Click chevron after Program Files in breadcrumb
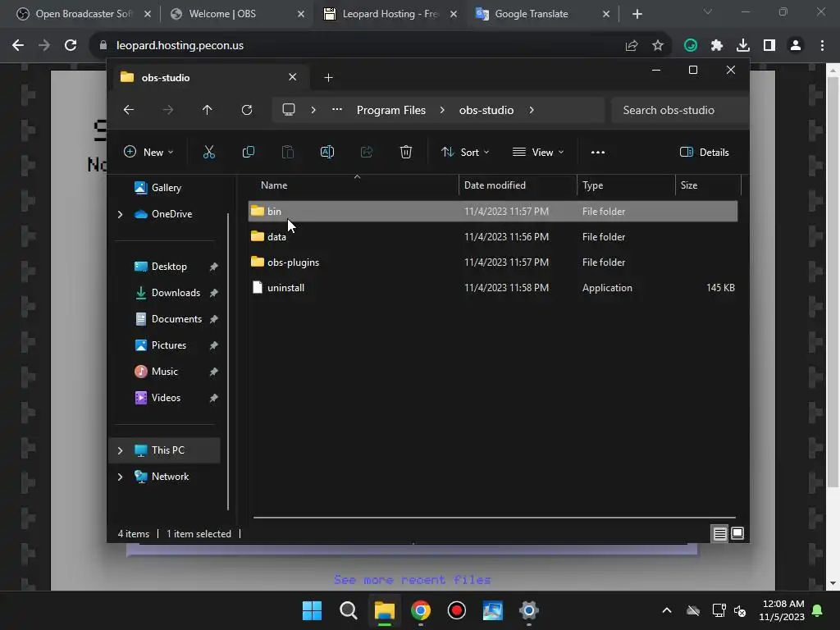Screen dimensions: 840x630 [442, 110]
